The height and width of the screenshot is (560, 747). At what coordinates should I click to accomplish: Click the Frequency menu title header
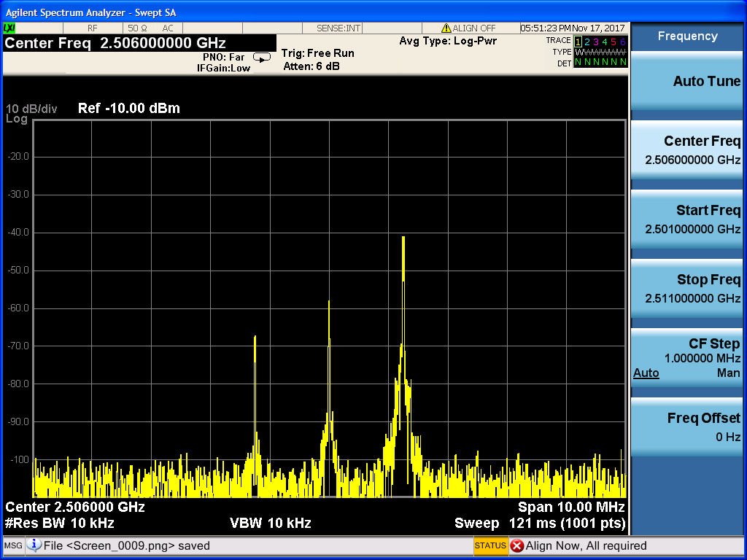pyautogui.click(x=686, y=36)
